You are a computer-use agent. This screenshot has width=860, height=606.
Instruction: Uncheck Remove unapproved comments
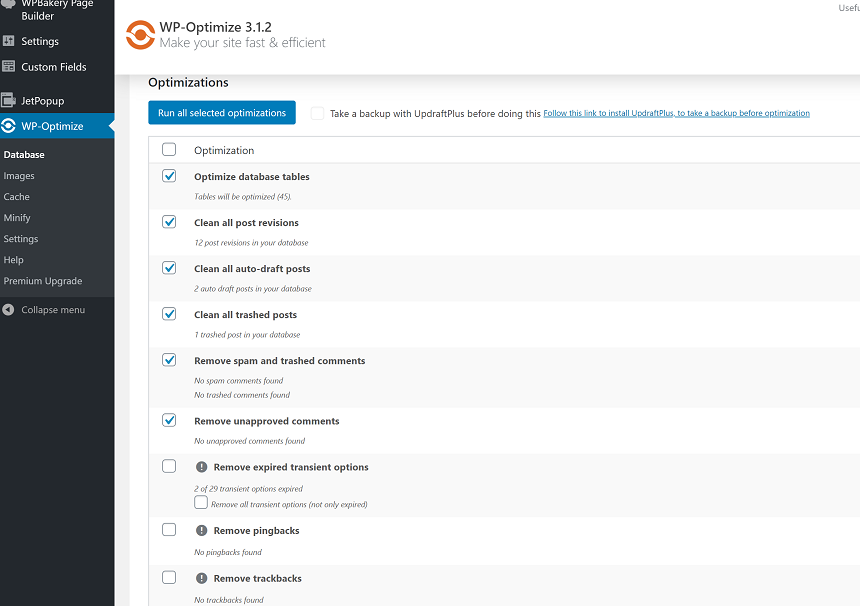pos(169,420)
